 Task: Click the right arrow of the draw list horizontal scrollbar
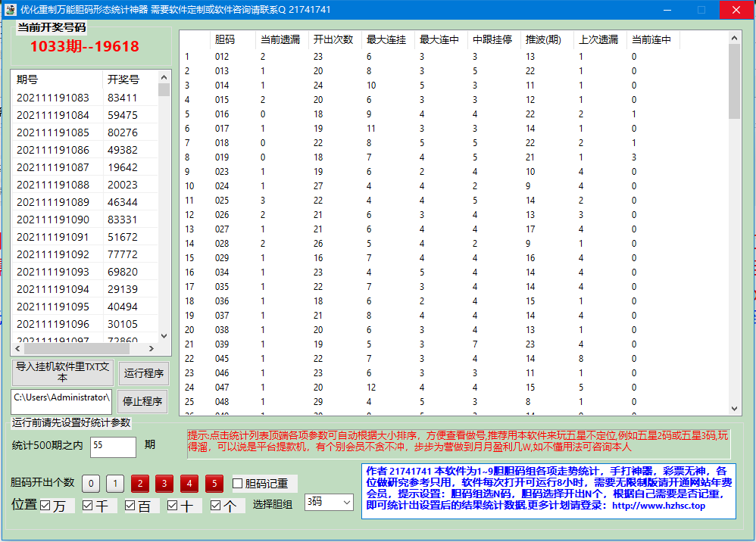pyautogui.click(x=151, y=348)
